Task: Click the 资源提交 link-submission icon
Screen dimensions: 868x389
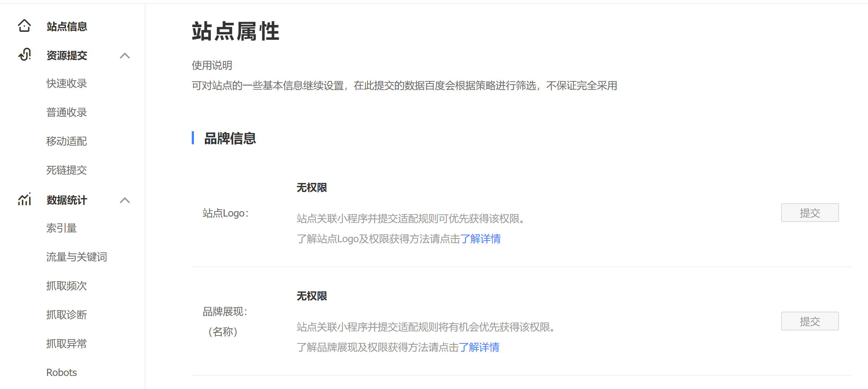Action: pos(24,55)
